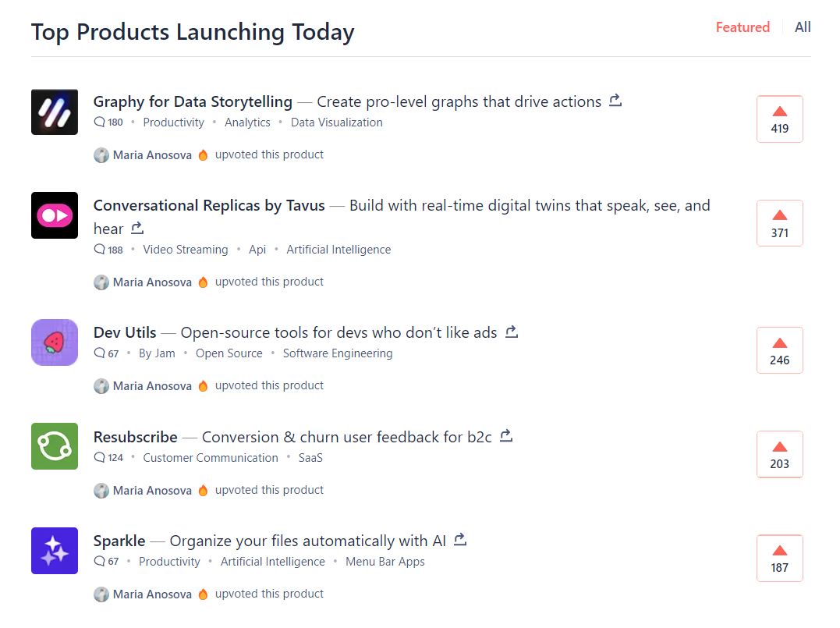This screenshot has height=628, width=840.
Task: Open Maria Anosova profile under Resubscribe
Action: [152, 490]
